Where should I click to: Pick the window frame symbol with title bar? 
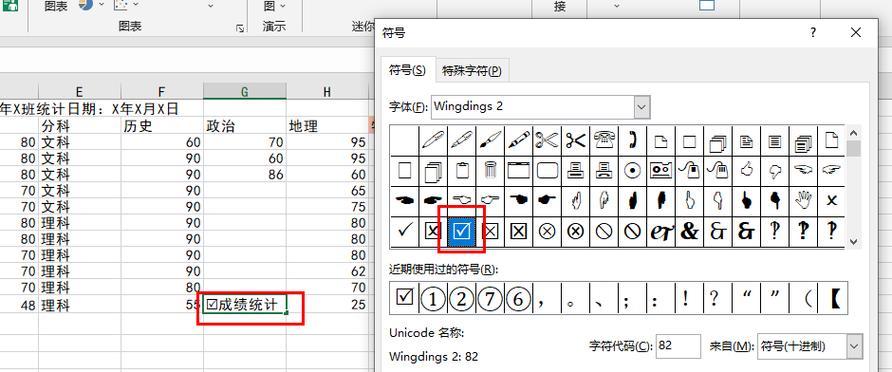coord(518,170)
